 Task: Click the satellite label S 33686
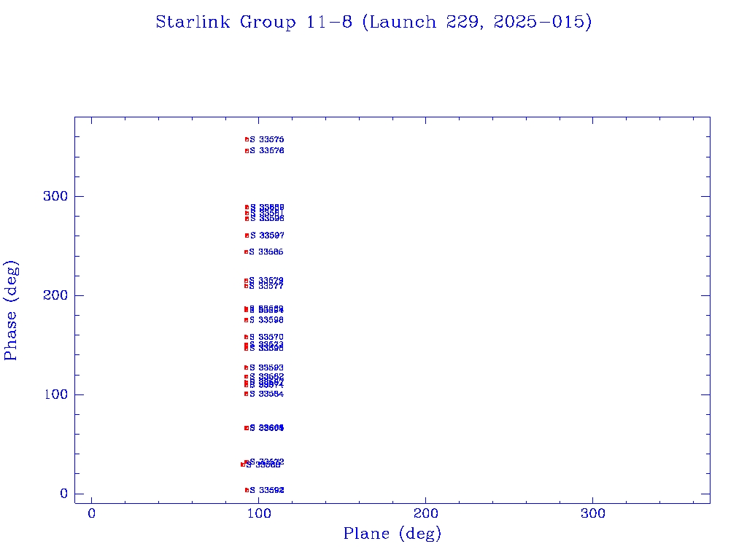pos(266,252)
